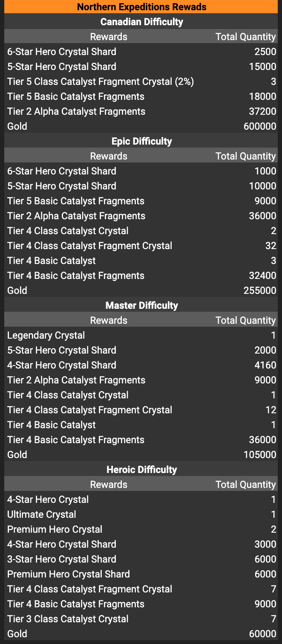Viewport: 282px width, 644px height.
Task: Choose the Heroic Difficulty section heading
Action: pos(141,470)
